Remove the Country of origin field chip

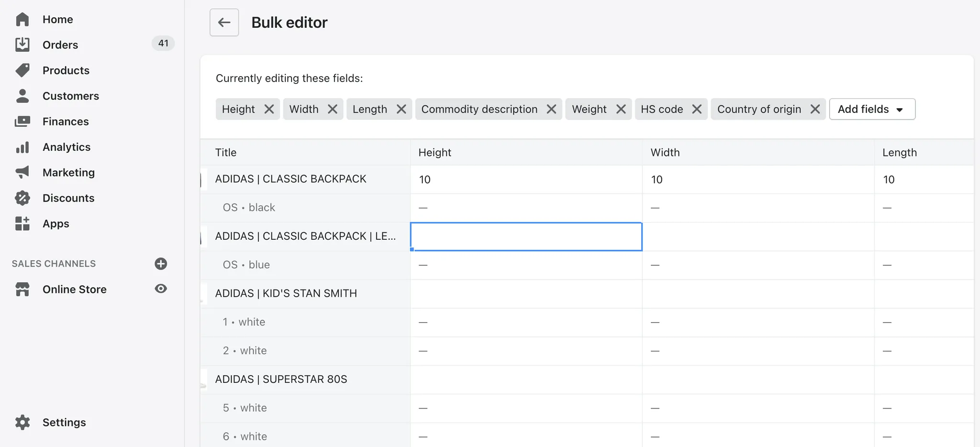click(x=815, y=109)
